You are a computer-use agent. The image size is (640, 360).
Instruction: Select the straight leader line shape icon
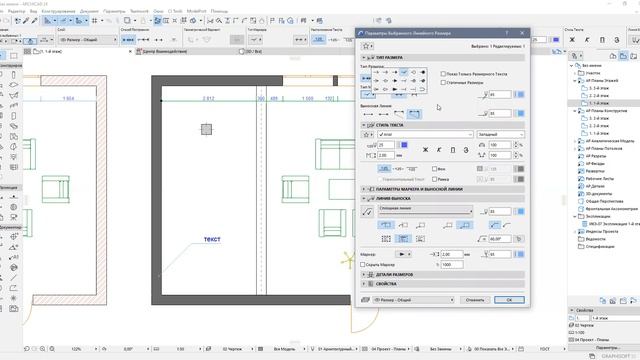494,225
